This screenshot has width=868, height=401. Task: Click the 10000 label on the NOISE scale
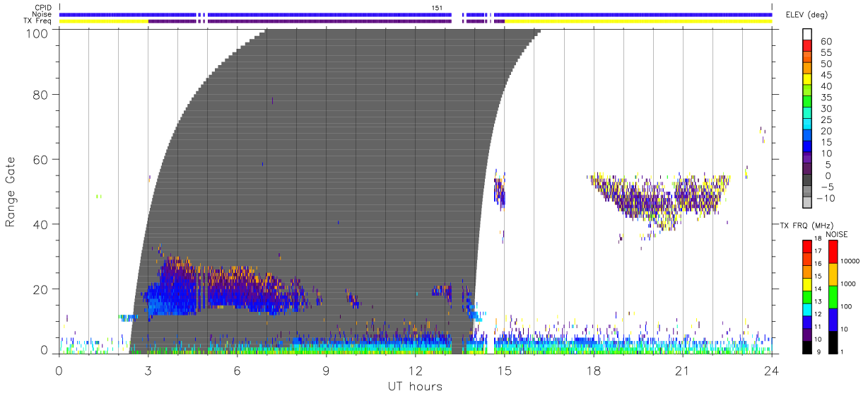pos(850,262)
